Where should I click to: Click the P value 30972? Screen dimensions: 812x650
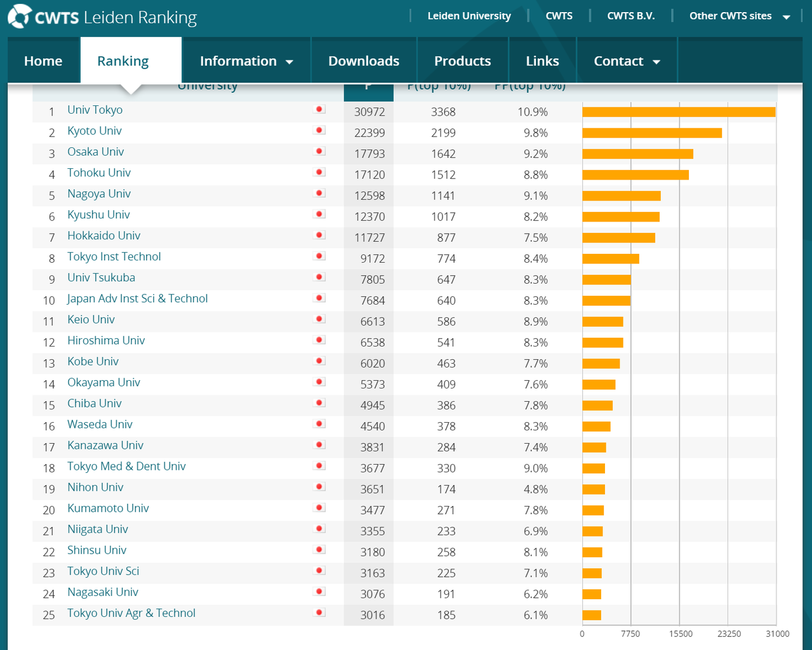tap(369, 112)
